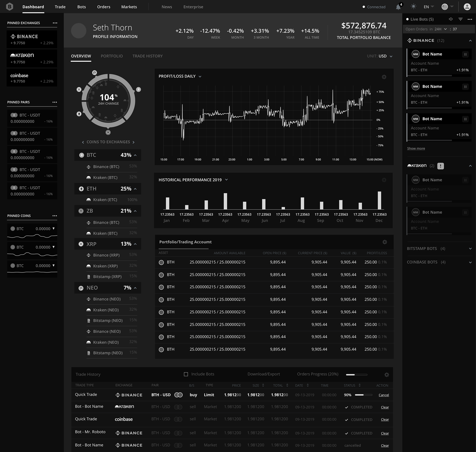476x452 pixels.
Task: Select the first BTH asset radio button
Action: (x=161, y=262)
